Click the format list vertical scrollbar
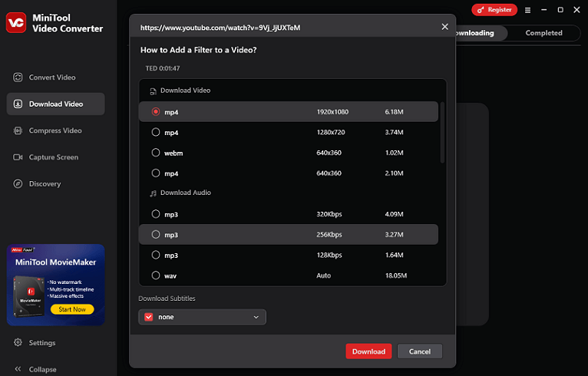The image size is (588, 376). [x=442, y=132]
